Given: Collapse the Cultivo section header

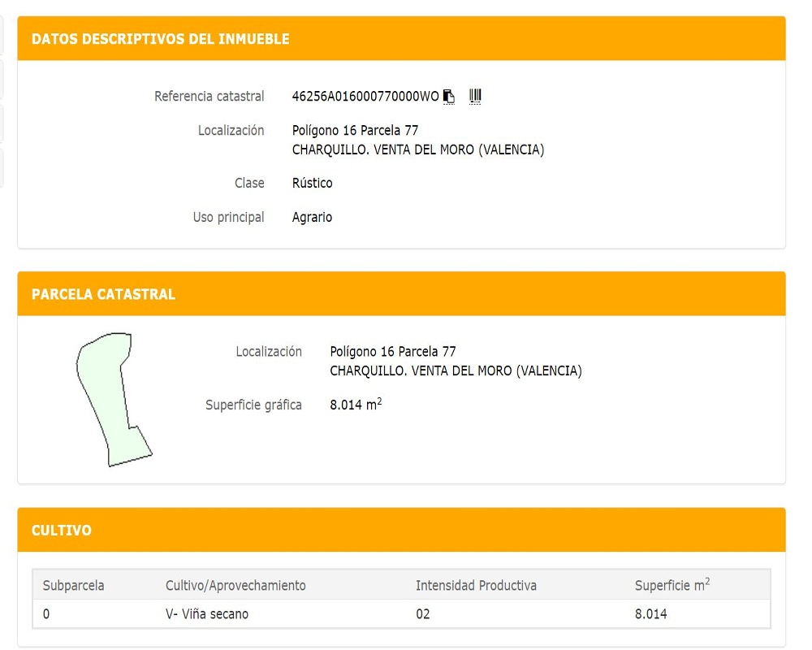Looking at the screenshot, I should click(62, 531).
